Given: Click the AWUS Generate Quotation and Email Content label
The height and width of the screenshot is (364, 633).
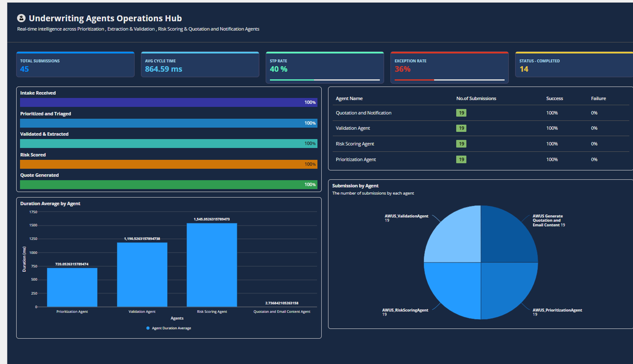Looking at the screenshot, I should (549, 220).
